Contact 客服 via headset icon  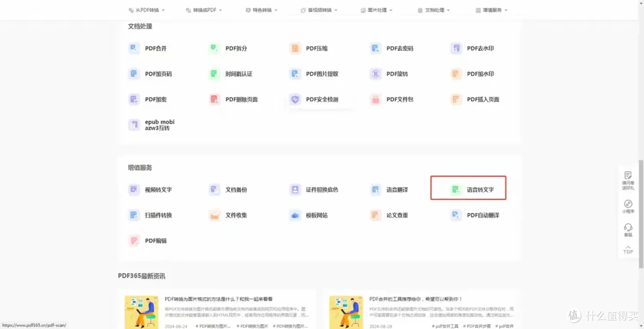pyautogui.click(x=628, y=227)
